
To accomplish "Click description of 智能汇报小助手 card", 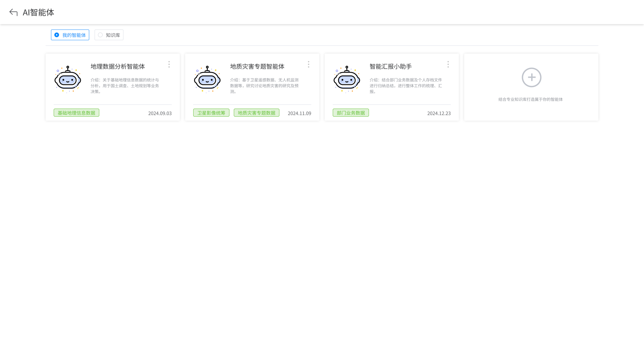I will pyautogui.click(x=406, y=85).
